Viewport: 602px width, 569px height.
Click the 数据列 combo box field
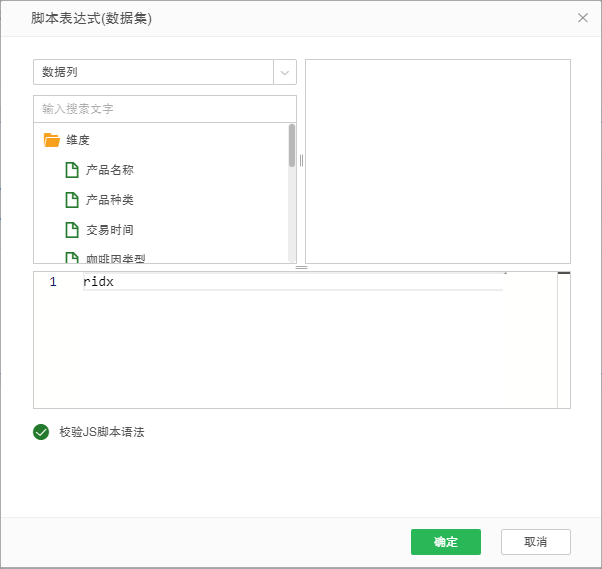coord(153,72)
